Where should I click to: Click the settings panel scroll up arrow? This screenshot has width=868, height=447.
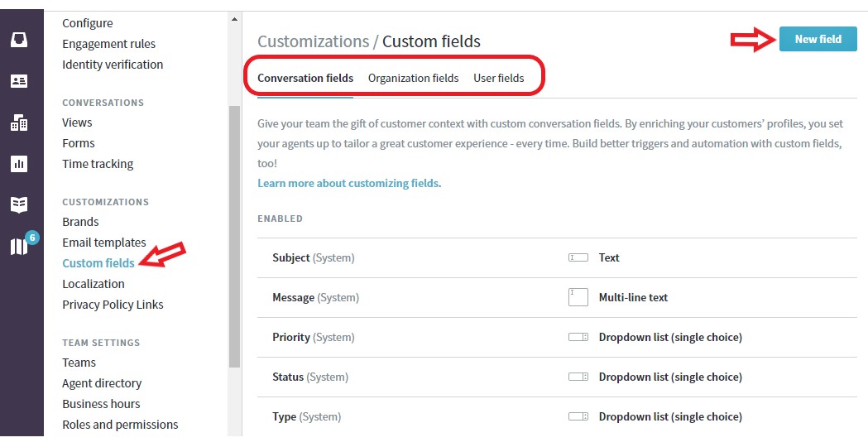pos(234,19)
